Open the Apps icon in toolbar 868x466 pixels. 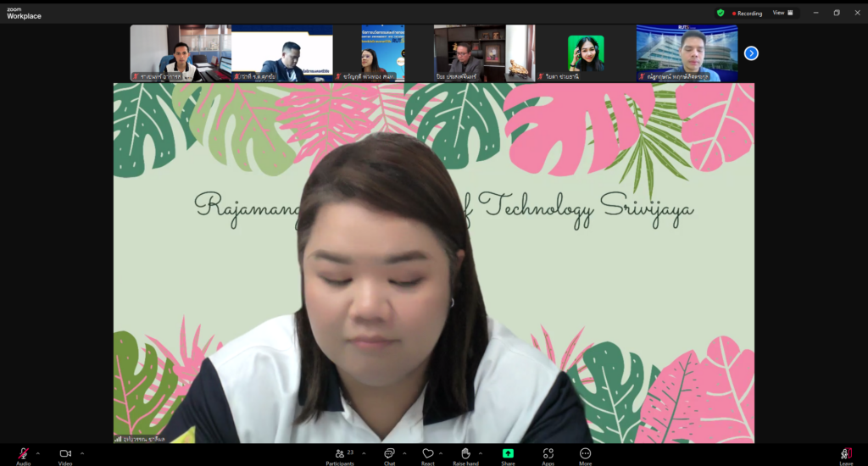coord(548,453)
